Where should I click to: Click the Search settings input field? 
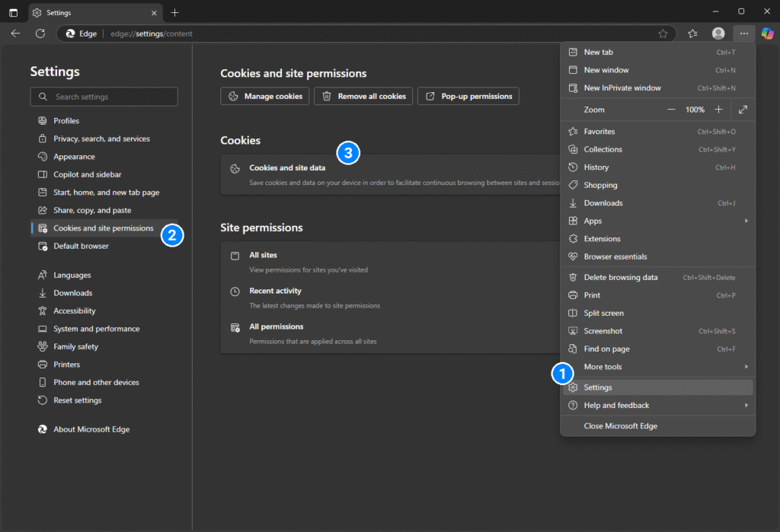pos(110,97)
